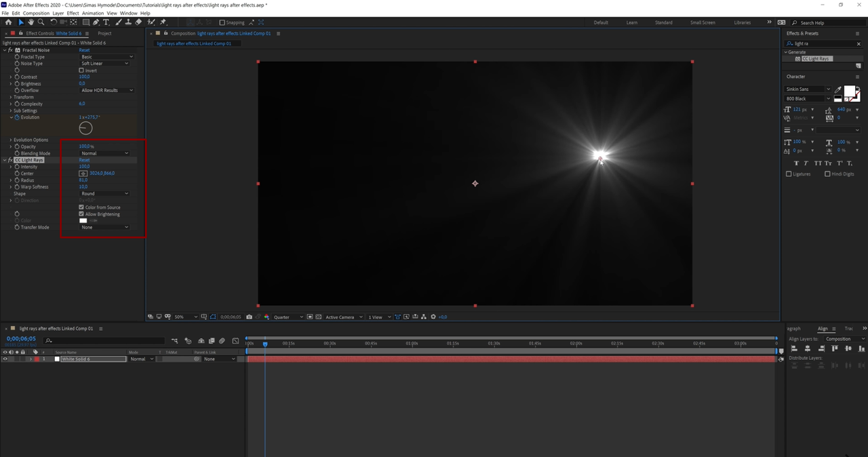Select the Brush tool
The height and width of the screenshot is (457, 868).
tap(118, 22)
